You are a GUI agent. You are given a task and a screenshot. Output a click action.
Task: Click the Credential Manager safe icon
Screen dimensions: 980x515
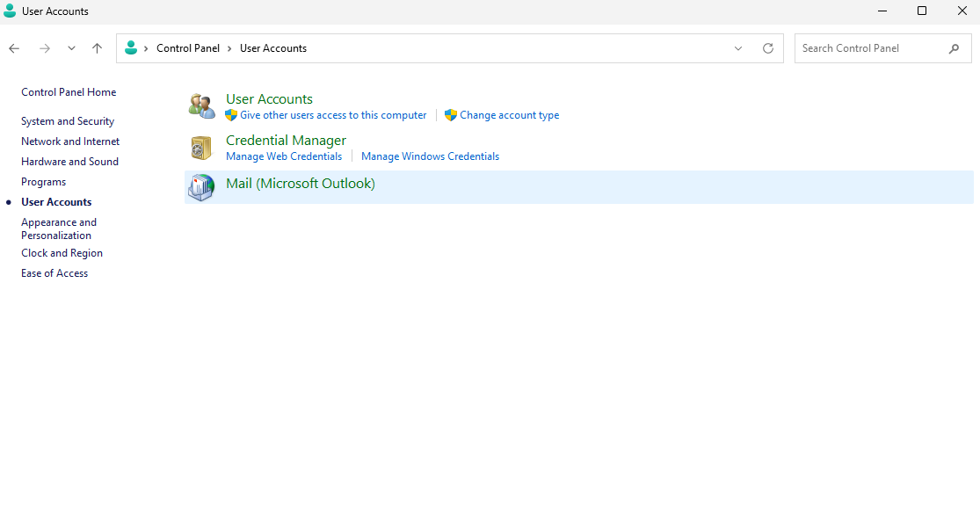point(200,148)
